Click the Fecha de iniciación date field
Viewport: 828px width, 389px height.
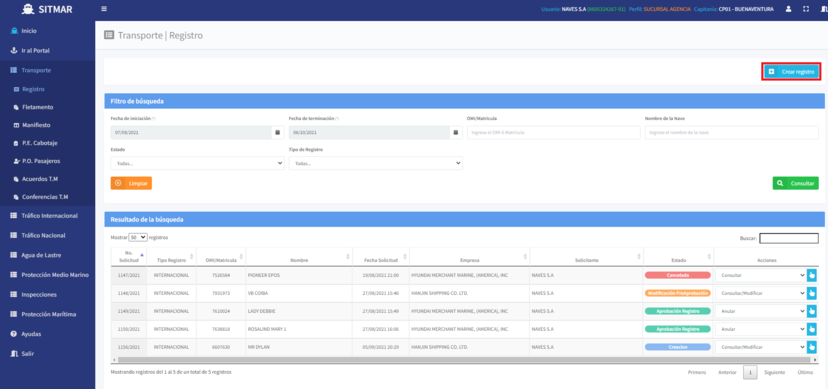coord(191,132)
